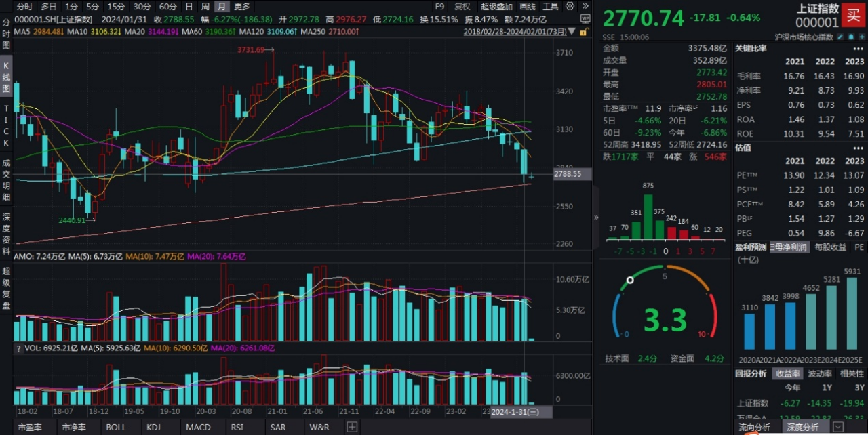Select the 相关性 correlation tab
The image size is (868, 435).
pos(851,373)
